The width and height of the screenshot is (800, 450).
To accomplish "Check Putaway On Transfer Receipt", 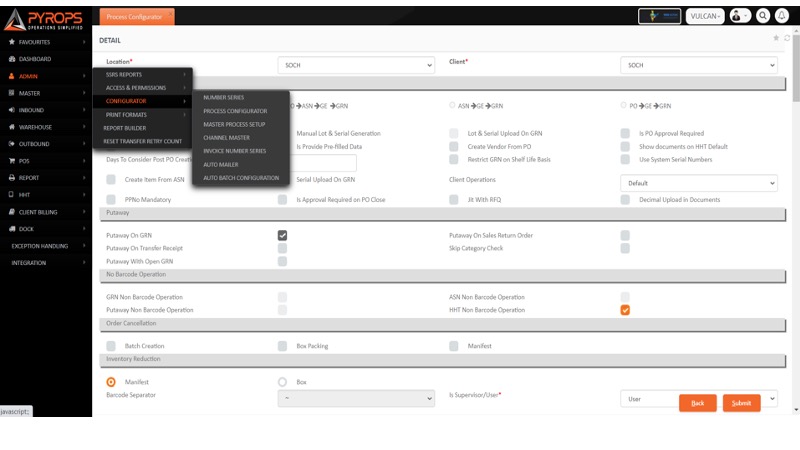I will (282, 248).
